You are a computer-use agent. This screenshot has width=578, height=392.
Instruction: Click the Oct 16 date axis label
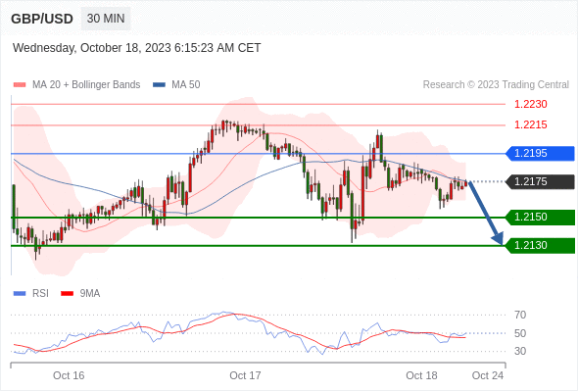click(x=69, y=375)
